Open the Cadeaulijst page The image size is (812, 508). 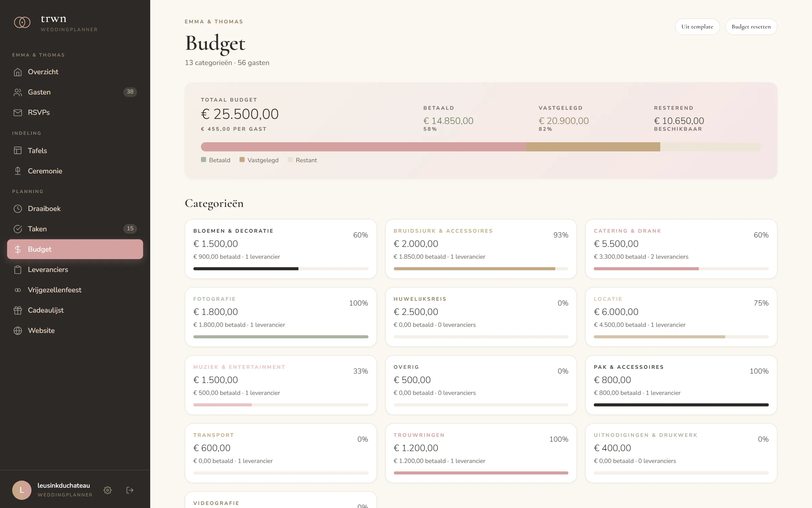[75, 310]
